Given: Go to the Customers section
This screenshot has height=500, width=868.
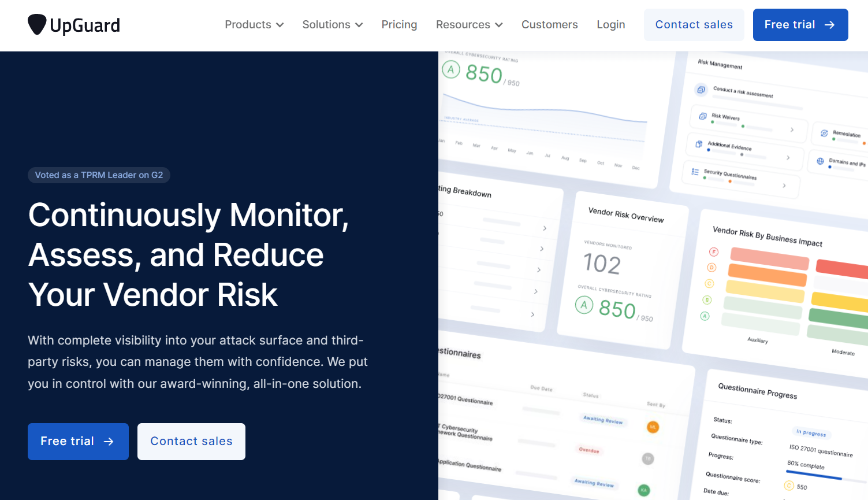Looking at the screenshot, I should coord(549,24).
